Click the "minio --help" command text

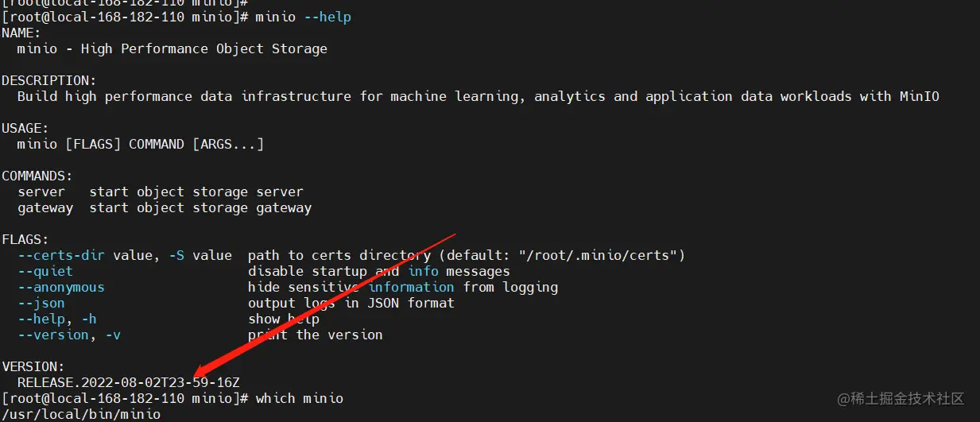click(x=304, y=17)
